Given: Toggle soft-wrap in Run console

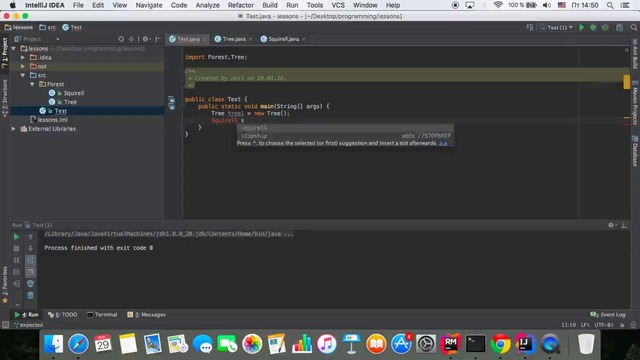Looking at the screenshot, I should pos(30,260).
